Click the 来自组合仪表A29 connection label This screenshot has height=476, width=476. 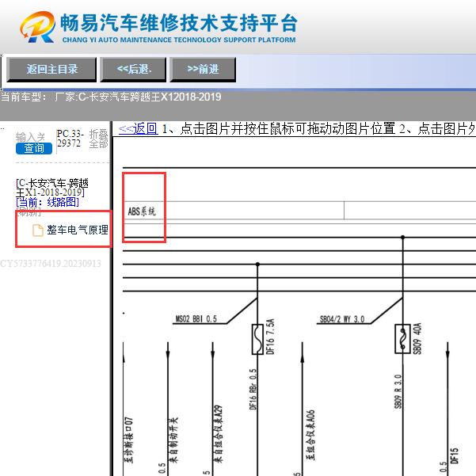tap(219, 434)
